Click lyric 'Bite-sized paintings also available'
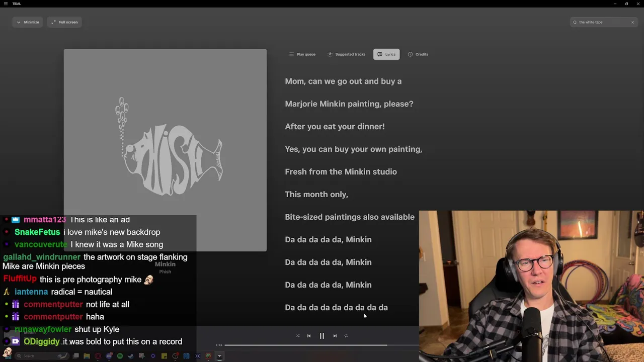 (350, 217)
